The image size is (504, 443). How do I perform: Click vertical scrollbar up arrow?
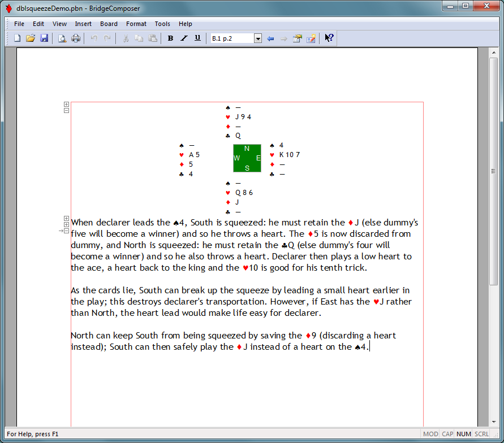click(494, 53)
